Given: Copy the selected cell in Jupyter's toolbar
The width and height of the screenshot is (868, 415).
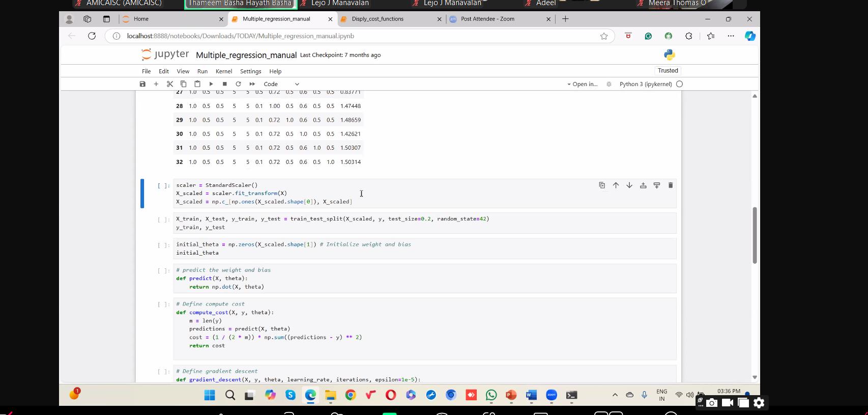Looking at the screenshot, I should [184, 84].
